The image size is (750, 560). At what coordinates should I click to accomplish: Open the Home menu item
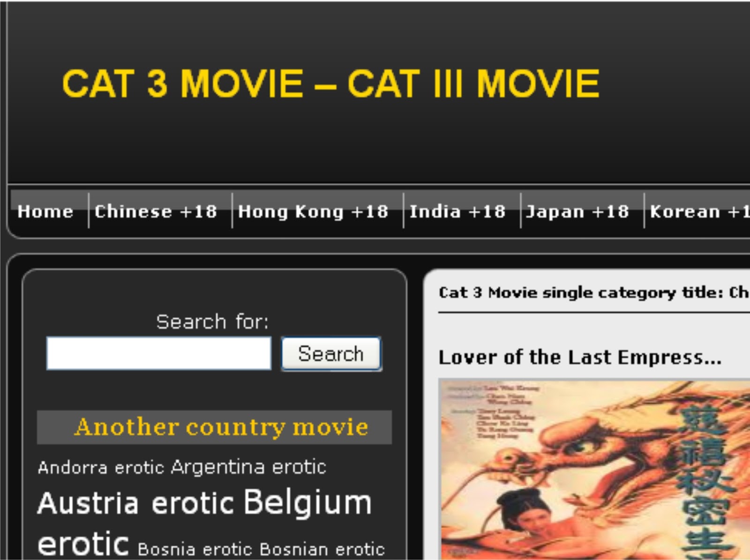click(45, 212)
